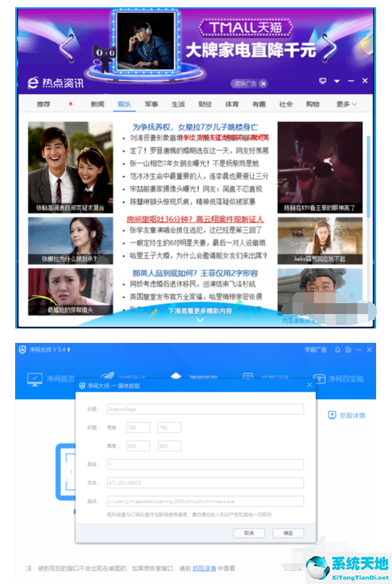Click the news window vertical scrollbar

point(368,176)
